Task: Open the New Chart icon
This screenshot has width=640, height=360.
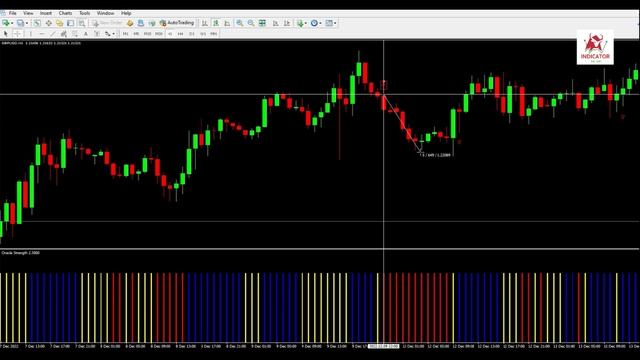Action: point(6,23)
